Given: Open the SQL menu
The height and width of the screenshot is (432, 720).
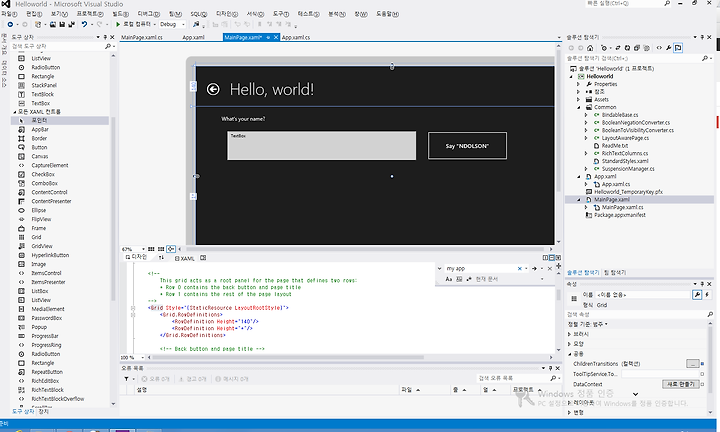Looking at the screenshot, I should coord(199,14).
